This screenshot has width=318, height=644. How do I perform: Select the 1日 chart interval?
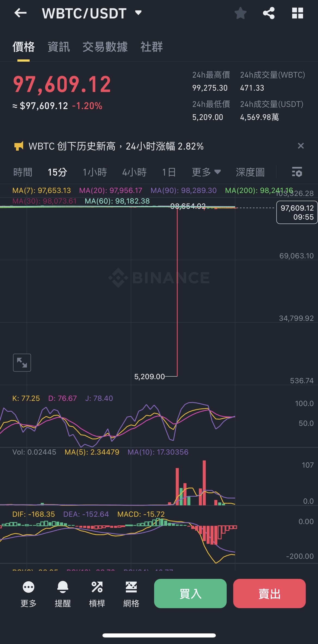169,172
